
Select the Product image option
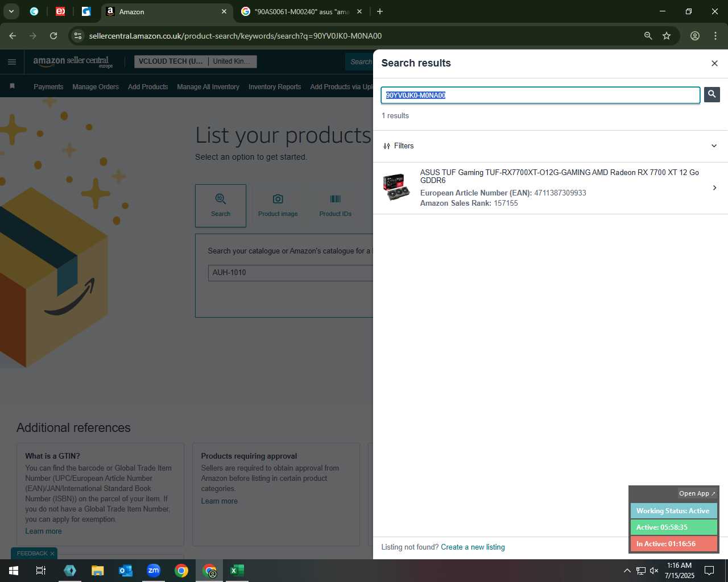tap(278, 206)
